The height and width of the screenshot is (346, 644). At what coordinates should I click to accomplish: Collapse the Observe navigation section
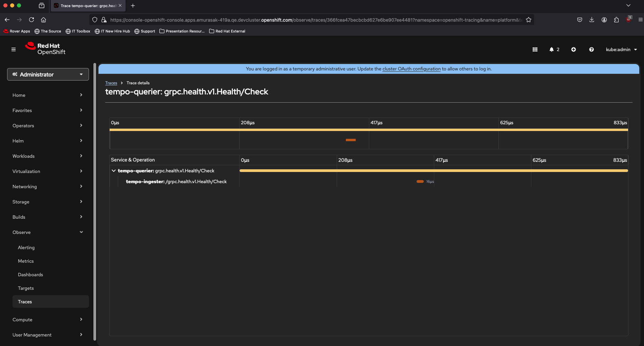tap(48, 232)
